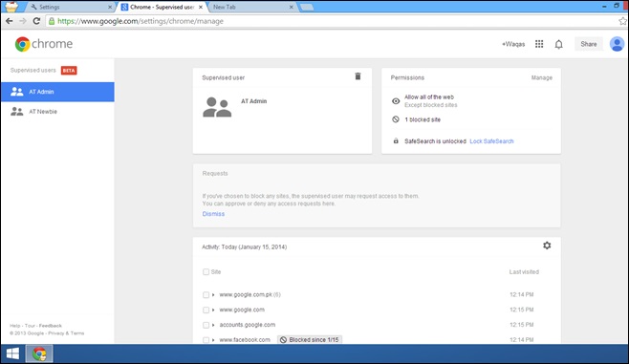Click the Share button
This screenshot has height=364, width=629.
pos(589,44)
